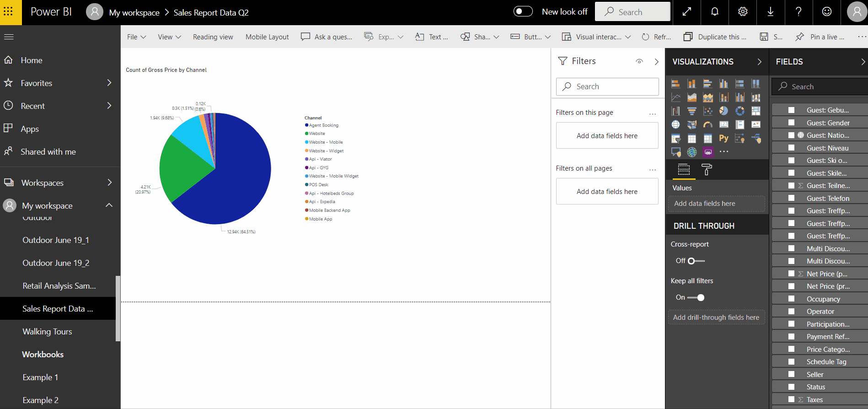Open the format paint roller tab
The height and width of the screenshot is (409, 868).
(x=707, y=170)
